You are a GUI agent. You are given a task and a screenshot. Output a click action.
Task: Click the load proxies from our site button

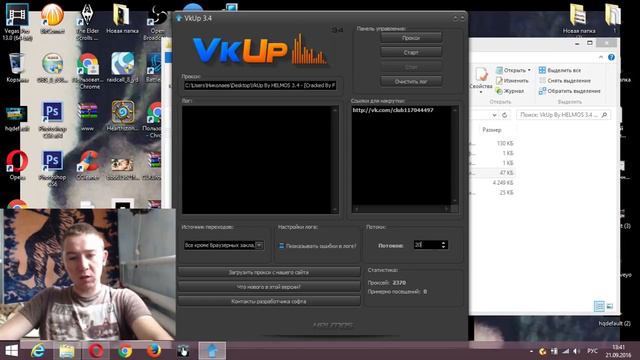point(269,272)
